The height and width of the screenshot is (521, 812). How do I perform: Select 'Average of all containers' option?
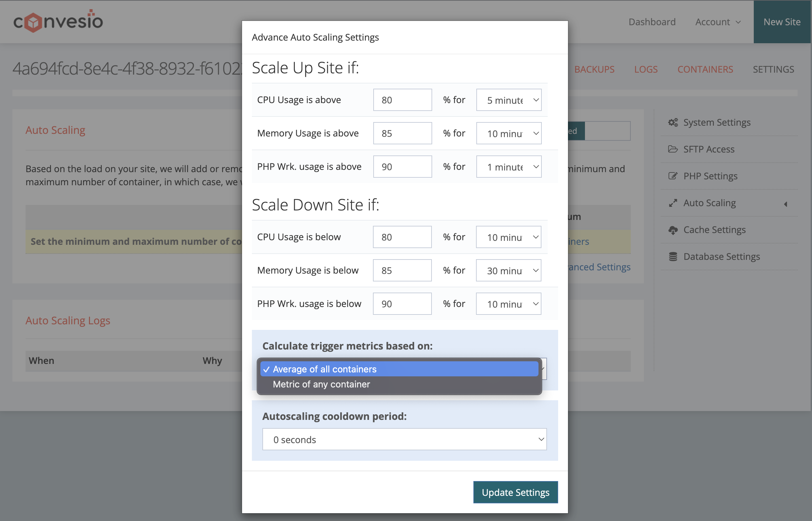(325, 369)
